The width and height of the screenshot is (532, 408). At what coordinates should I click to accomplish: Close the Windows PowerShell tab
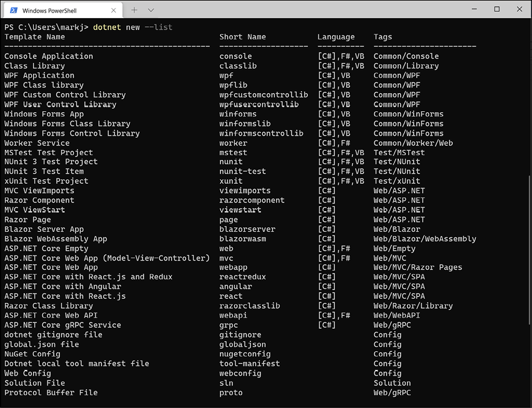click(112, 10)
